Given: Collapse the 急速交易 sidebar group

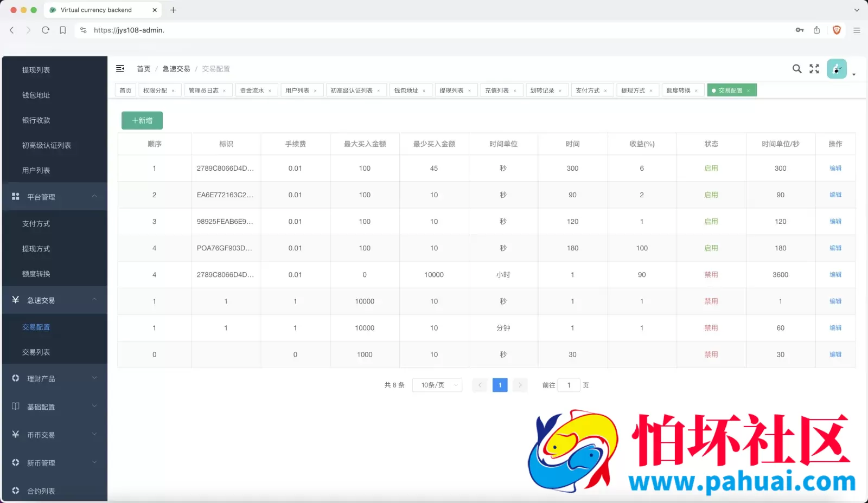Looking at the screenshot, I should click(x=55, y=300).
